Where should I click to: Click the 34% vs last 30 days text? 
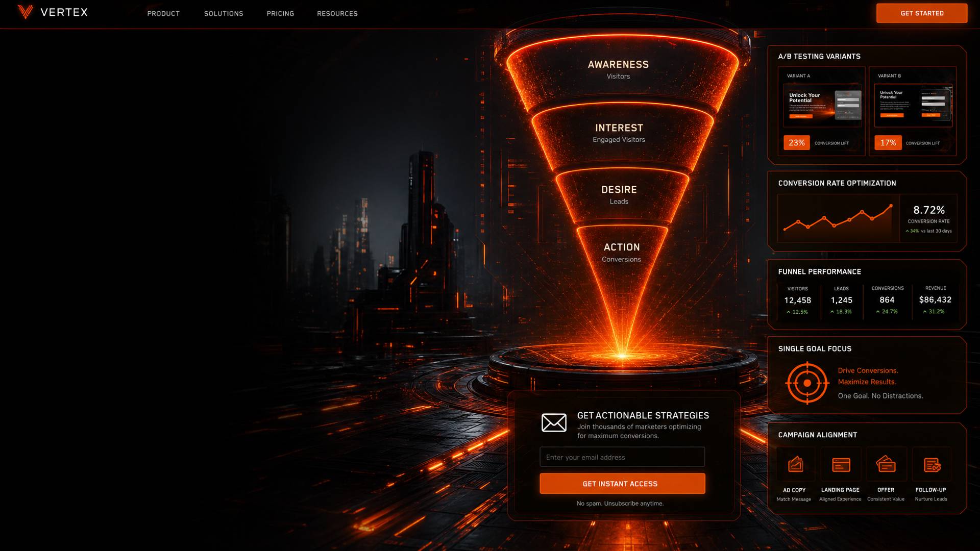[928, 231]
